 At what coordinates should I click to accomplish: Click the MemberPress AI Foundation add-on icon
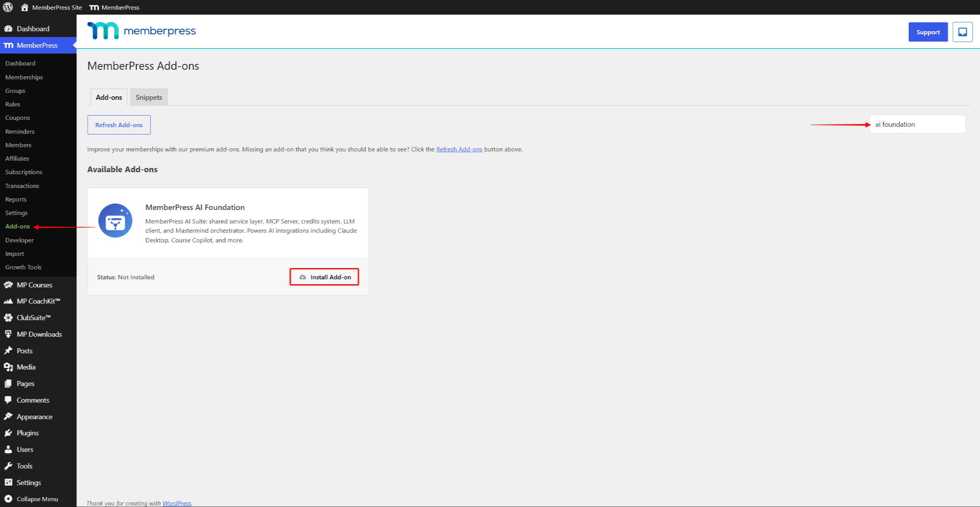click(x=115, y=220)
